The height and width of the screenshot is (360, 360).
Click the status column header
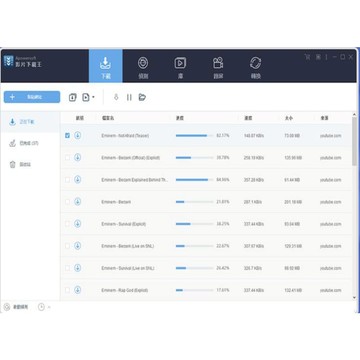[79, 118]
